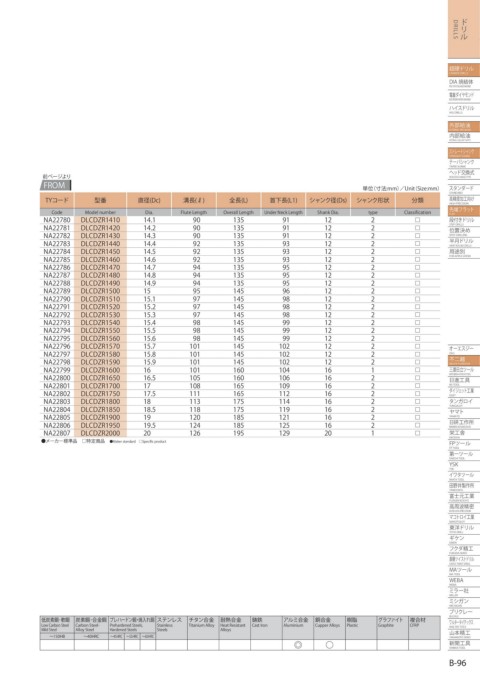Select the 位置決め side tab

click(x=464, y=232)
